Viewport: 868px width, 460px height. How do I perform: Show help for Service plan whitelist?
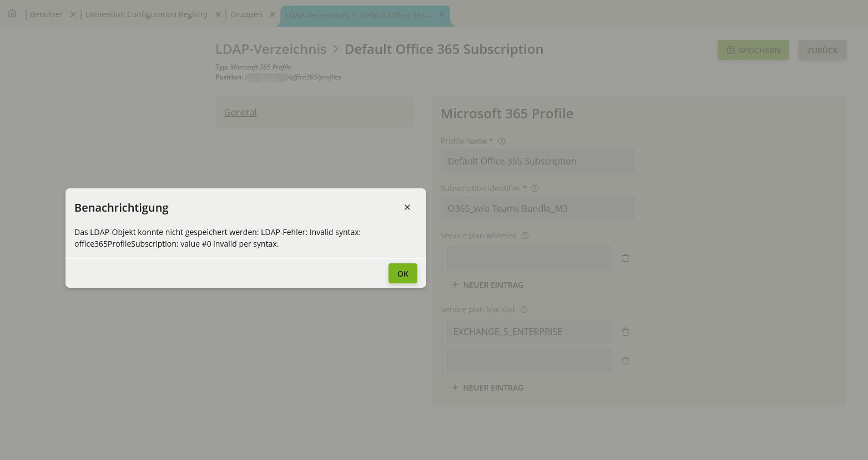pyautogui.click(x=525, y=236)
